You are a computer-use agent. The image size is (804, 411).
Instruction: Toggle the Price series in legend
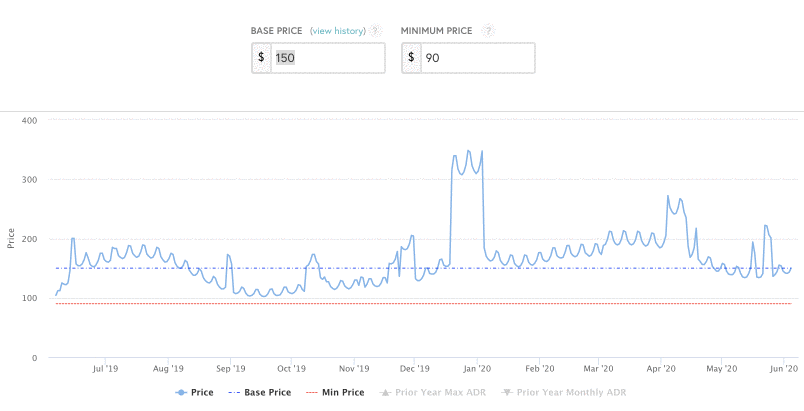click(x=194, y=393)
